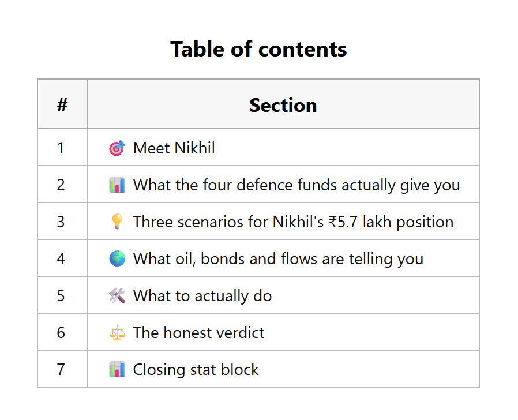Click the light bulb emoji in row 3
Screen dimensions: 518x420
point(117,222)
